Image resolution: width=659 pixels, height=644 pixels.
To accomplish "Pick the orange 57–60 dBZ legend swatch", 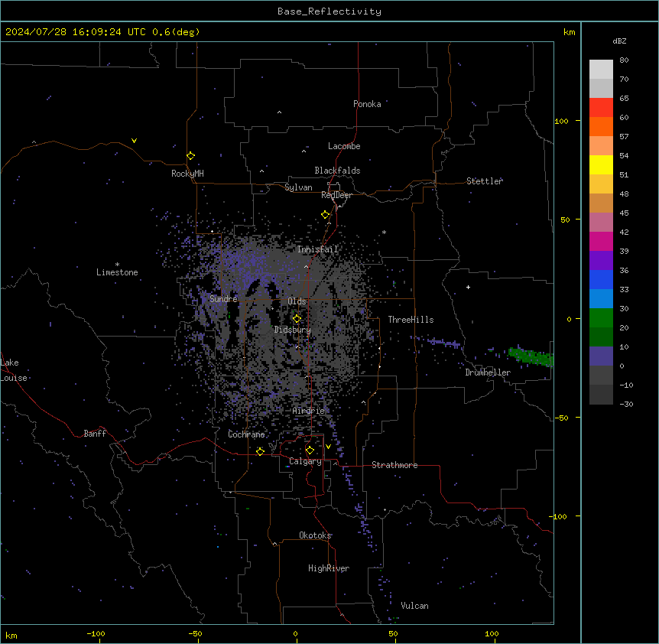I will [601, 126].
